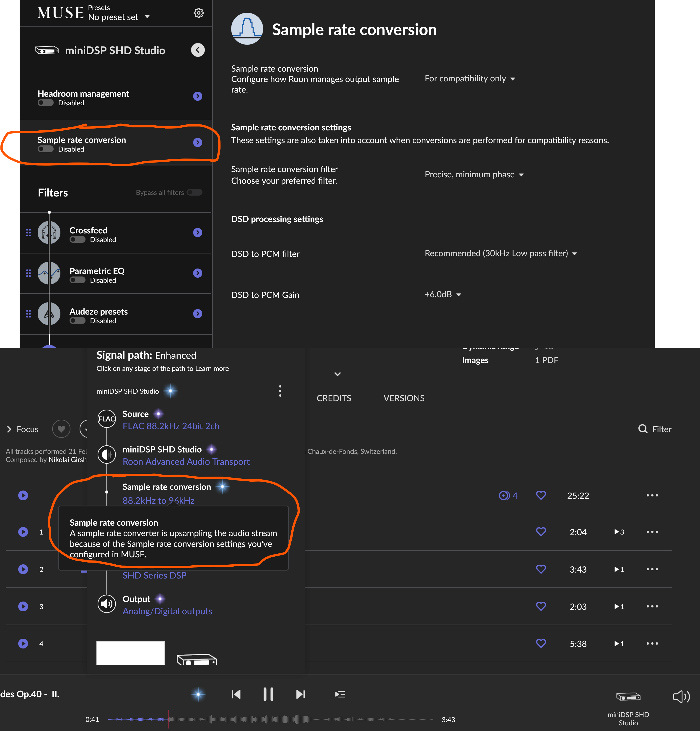Favorite track 1 heart

541,532
